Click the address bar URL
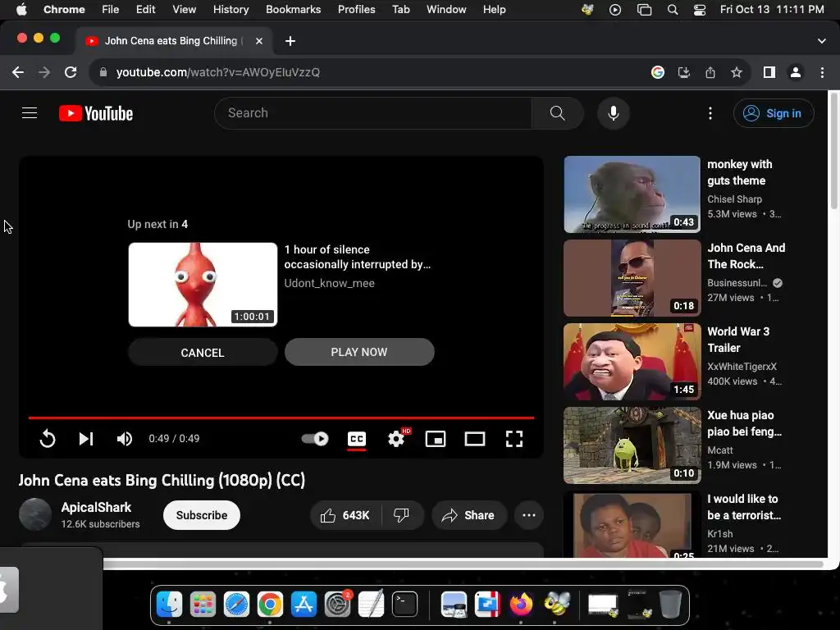840x630 pixels. [x=218, y=72]
